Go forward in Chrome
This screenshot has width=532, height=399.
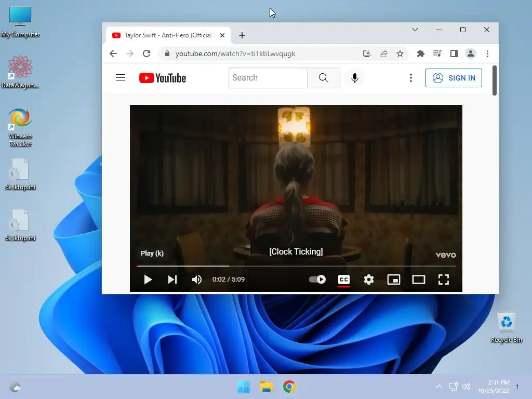(x=130, y=54)
